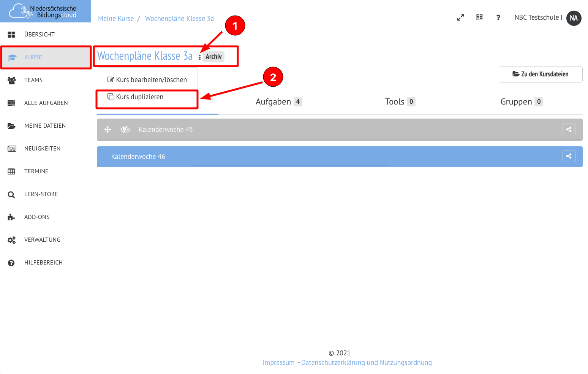Toggle visibility of Kalenderwoche 45
Viewport: 588px width, 374px height.
125,130
